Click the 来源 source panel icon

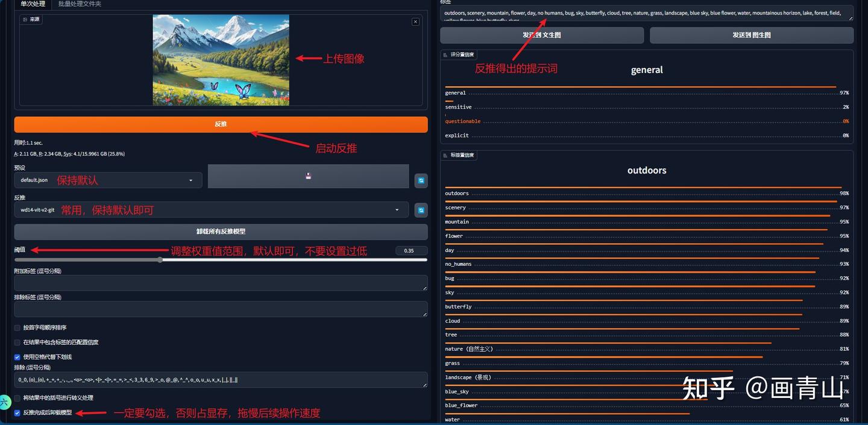point(25,19)
